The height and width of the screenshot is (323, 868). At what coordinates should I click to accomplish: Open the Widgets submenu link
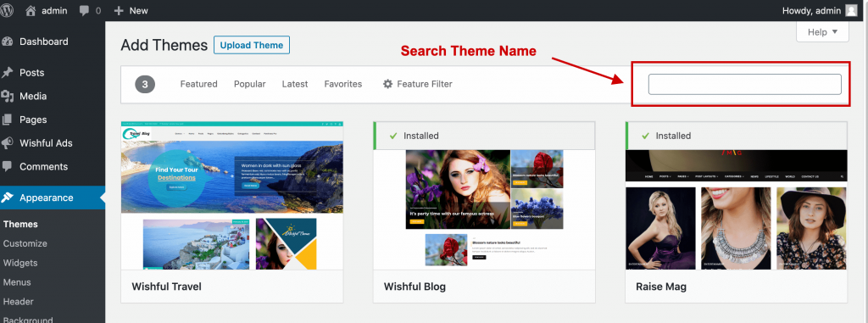point(20,263)
